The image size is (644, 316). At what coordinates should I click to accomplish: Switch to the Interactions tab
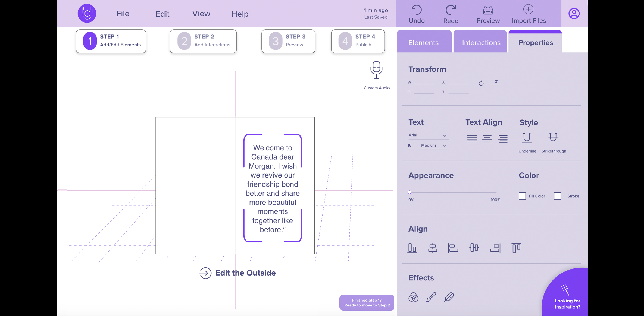pyautogui.click(x=481, y=42)
